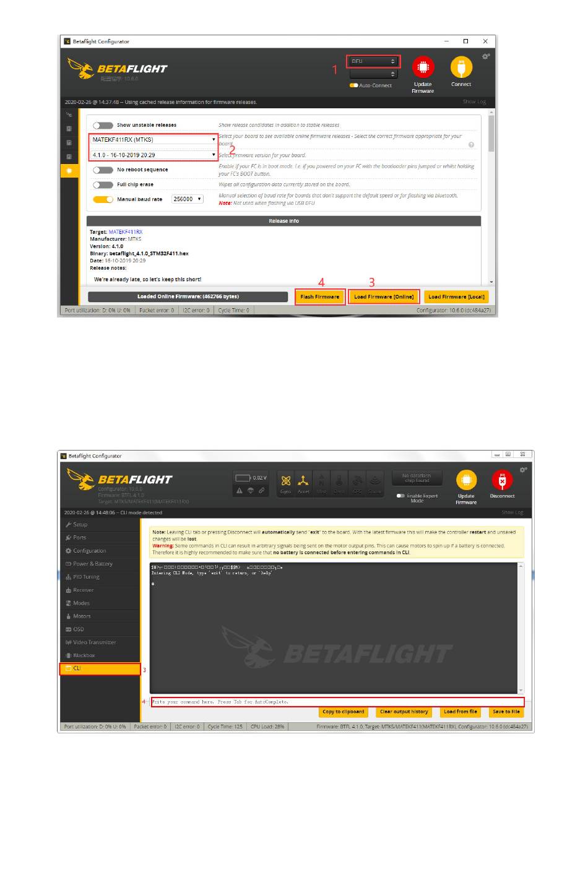588x872 pixels.
Task: Open the Setup tab
Action: [x=100, y=525]
